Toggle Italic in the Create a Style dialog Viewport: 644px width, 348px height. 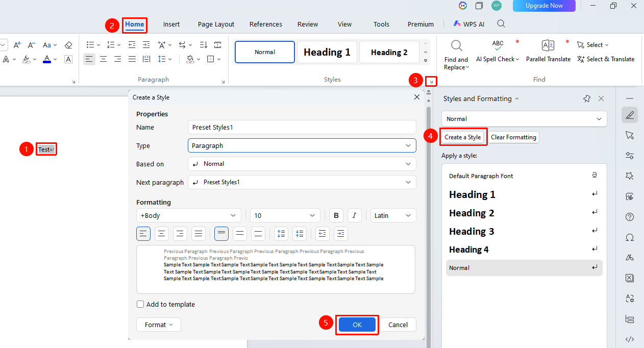[355, 215]
